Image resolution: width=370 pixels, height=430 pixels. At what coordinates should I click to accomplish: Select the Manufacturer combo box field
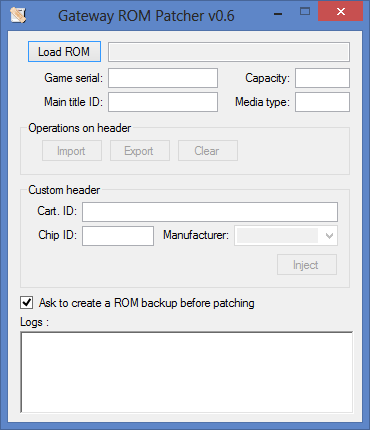click(x=286, y=236)
